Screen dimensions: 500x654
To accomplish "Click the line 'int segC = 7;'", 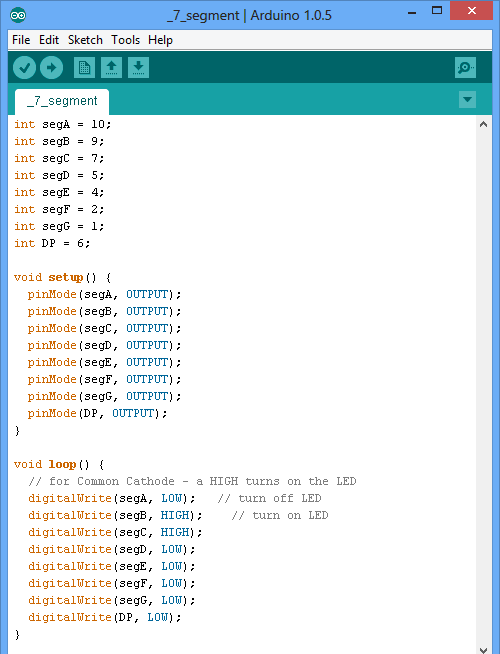I will [59, 158].
